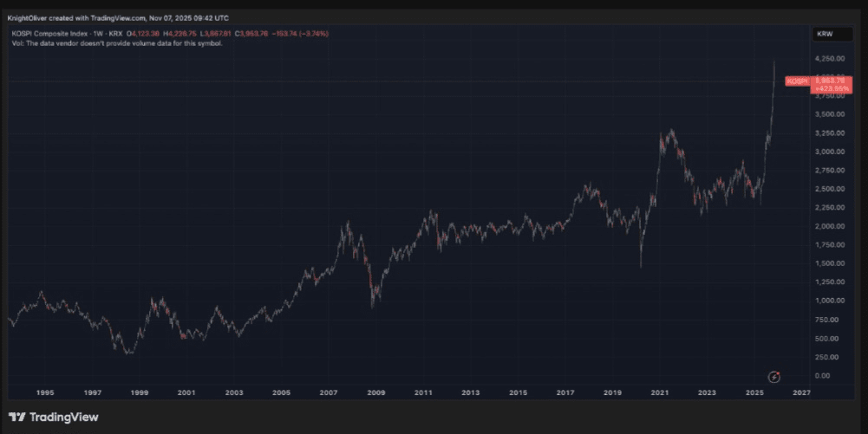Click the 3,000.00 price scale label

coord(830,152)
